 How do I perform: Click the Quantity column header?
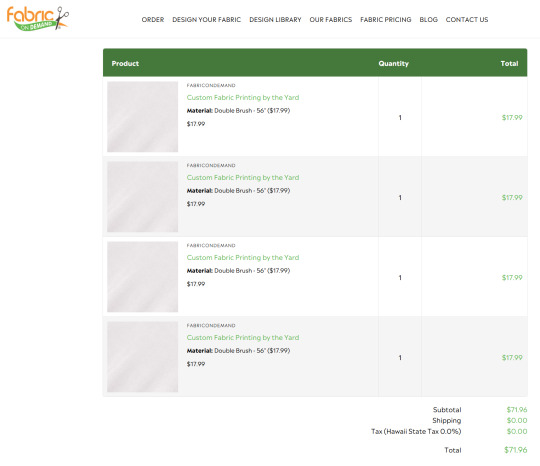coord(393,63)
